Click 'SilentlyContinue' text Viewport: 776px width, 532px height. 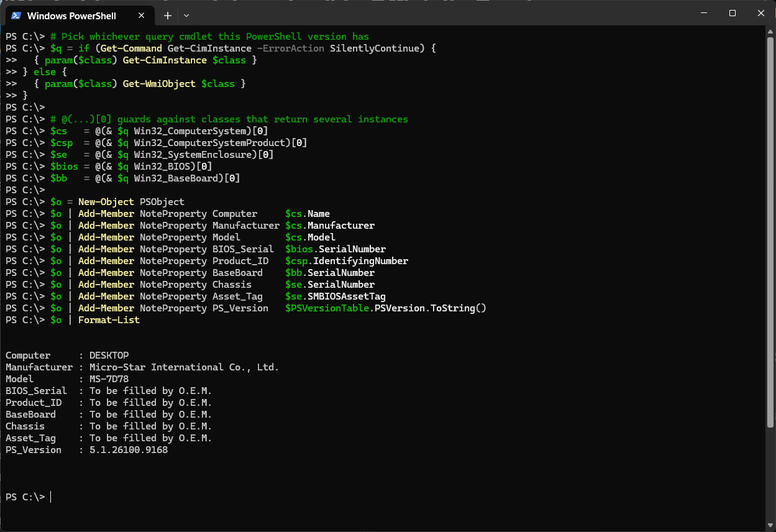(375, 48)
